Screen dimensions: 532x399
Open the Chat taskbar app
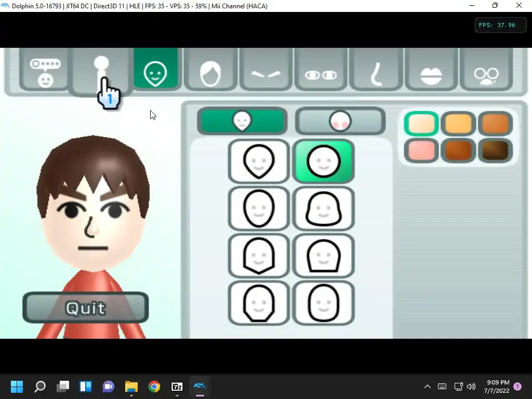pos(109,387)
